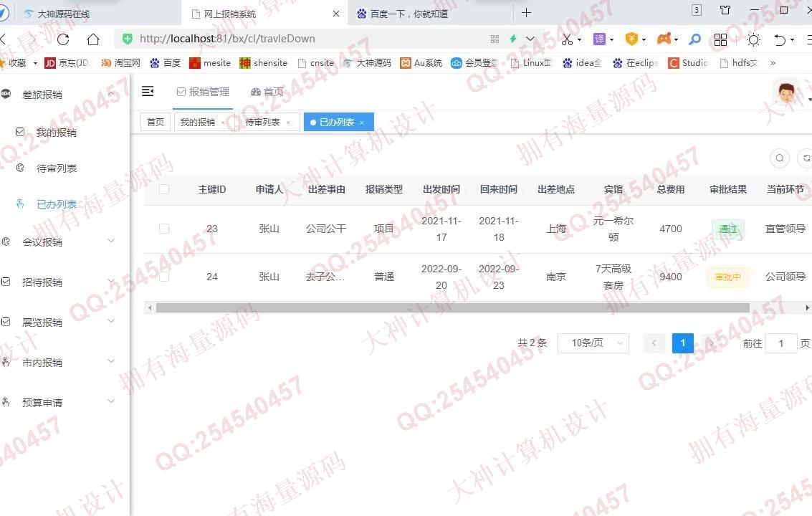Viewport: 812px width, 516px height.
Task: Show more bookmarks with the chevron
Action: [x=773, y=62]
